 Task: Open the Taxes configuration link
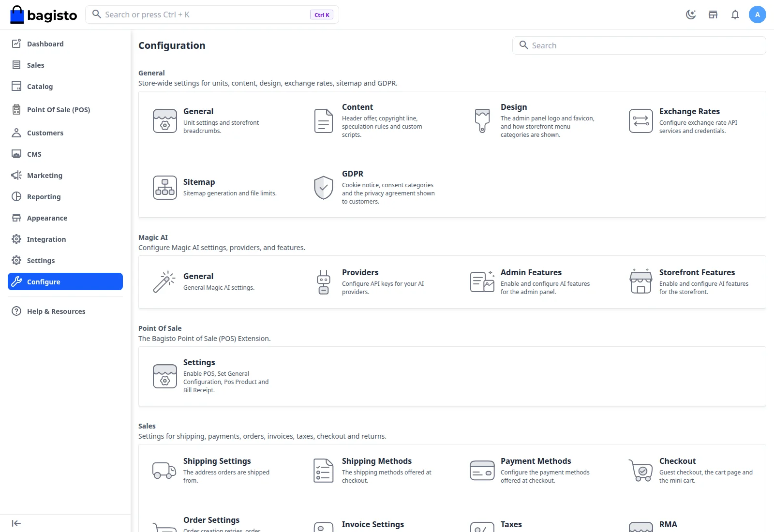click(511, 524)
